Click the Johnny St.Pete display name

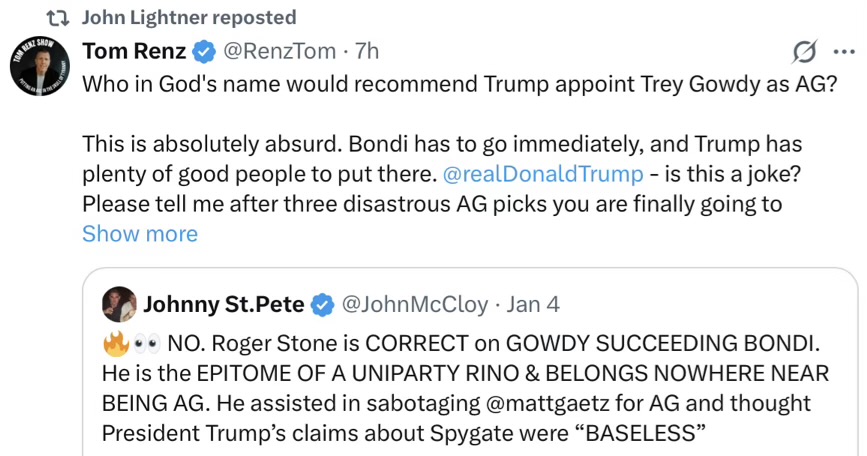pos(223,303)
